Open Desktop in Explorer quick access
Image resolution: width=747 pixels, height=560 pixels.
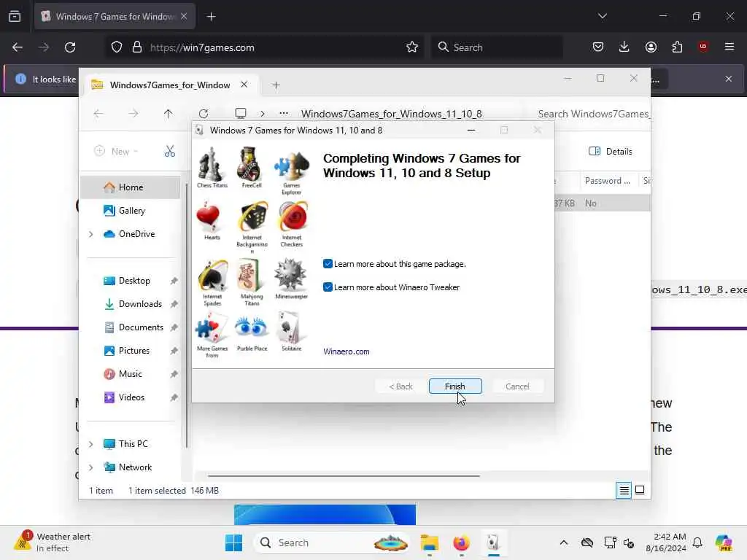[x=130, y=281]
